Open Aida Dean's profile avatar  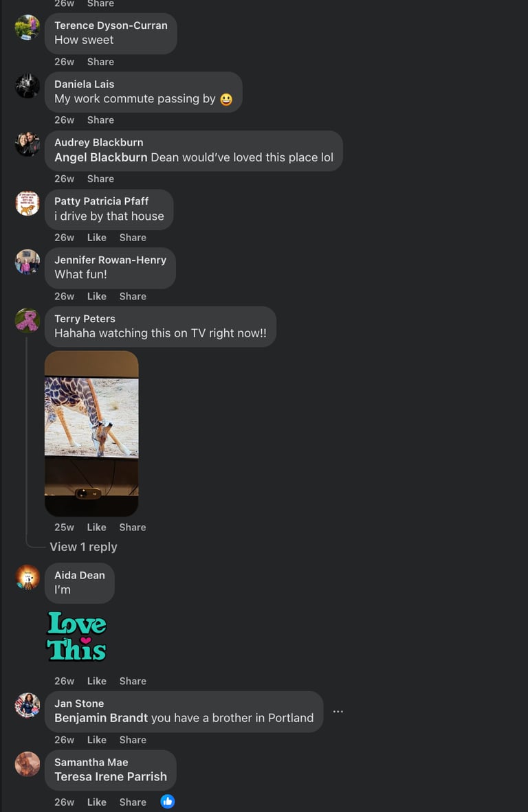(27, 577)
